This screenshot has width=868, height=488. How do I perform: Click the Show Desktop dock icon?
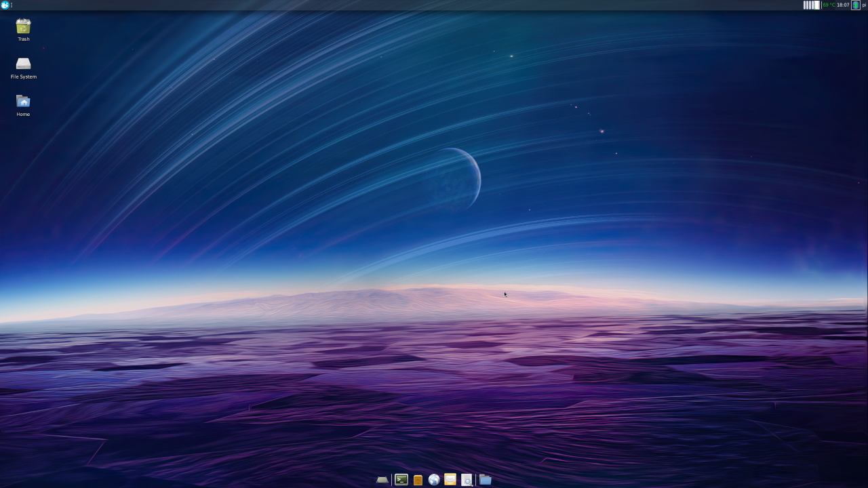point(382,480)
